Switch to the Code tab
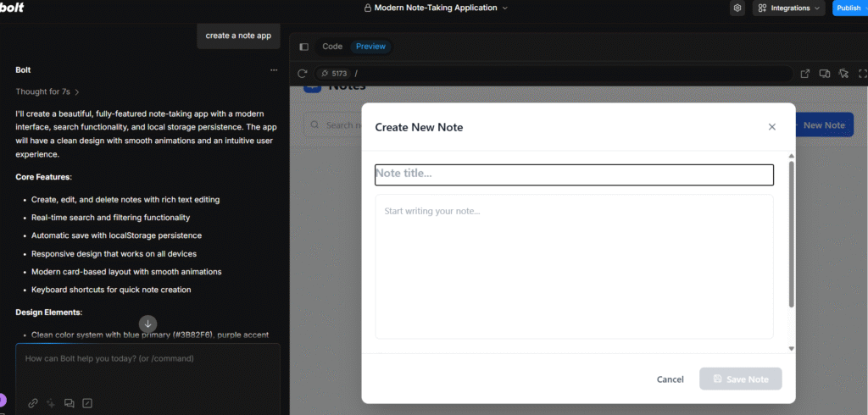This screenshot has height=415, width=868. pos(332,47)
